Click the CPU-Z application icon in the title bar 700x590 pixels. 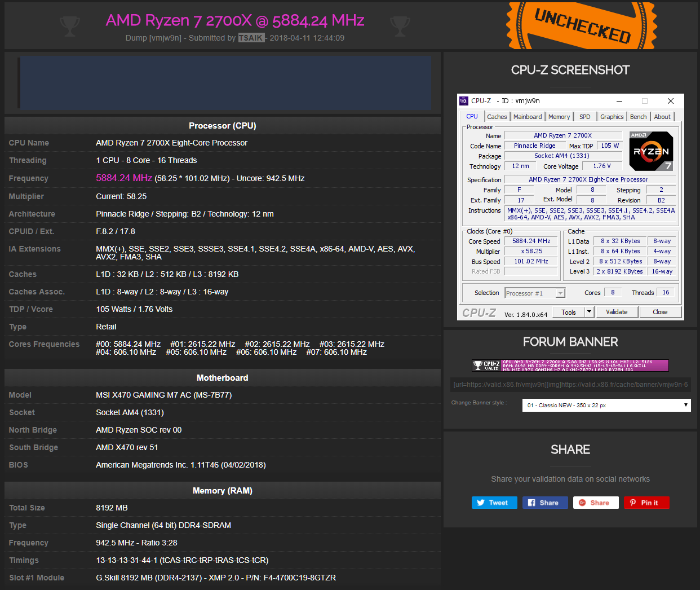point(464,100)
